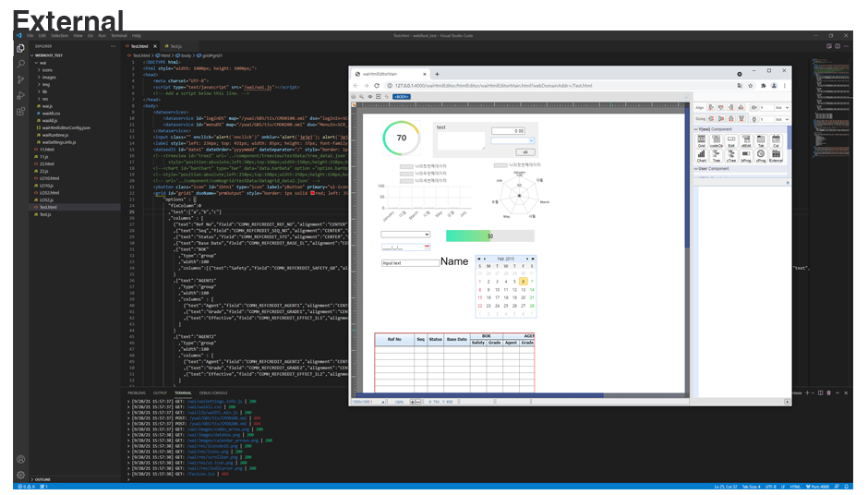Open LO10.html in the Explorer
This screenshot has width=868, height=495.
tap(50, 177)
